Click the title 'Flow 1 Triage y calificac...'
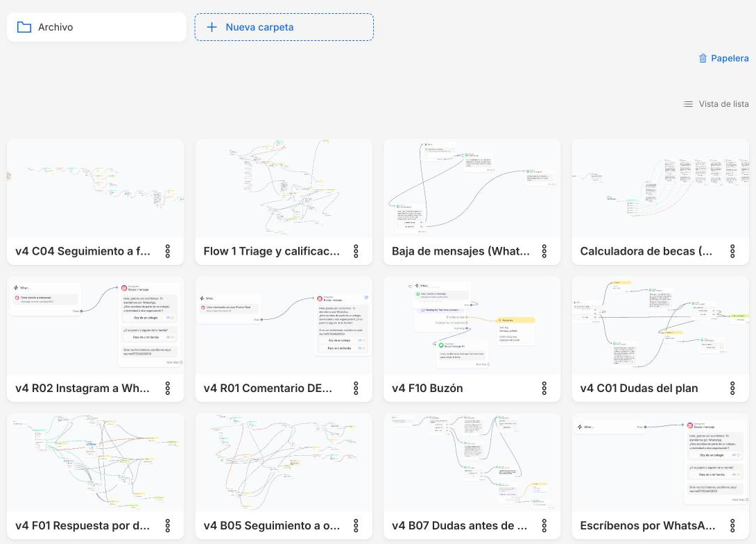This screenshot has height=544, width=756. pos(271,251)
